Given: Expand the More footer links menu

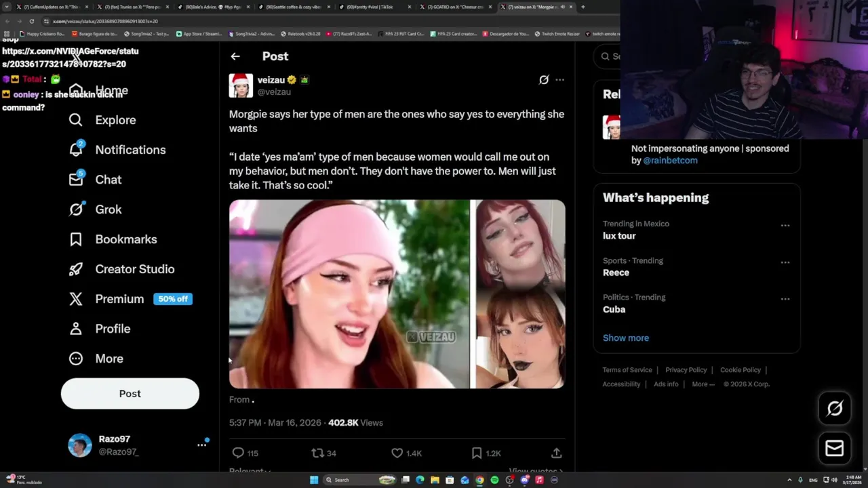Looking at the screenshot, I should point(703,384).
